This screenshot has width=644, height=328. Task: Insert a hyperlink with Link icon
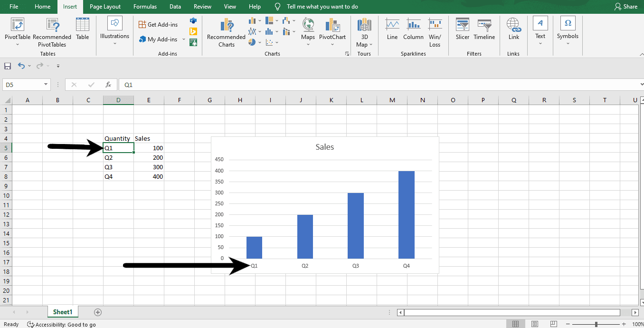coord(513,29)
